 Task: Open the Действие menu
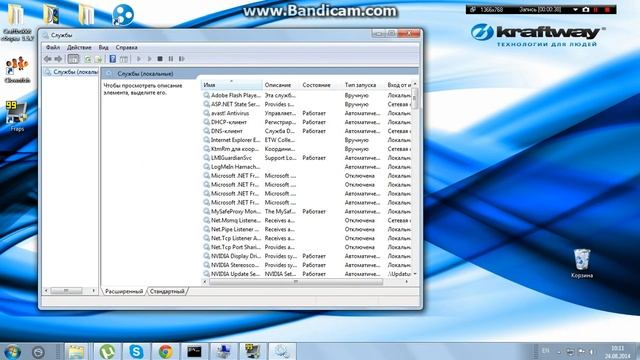pyautogui.click(x=79, y=47)
